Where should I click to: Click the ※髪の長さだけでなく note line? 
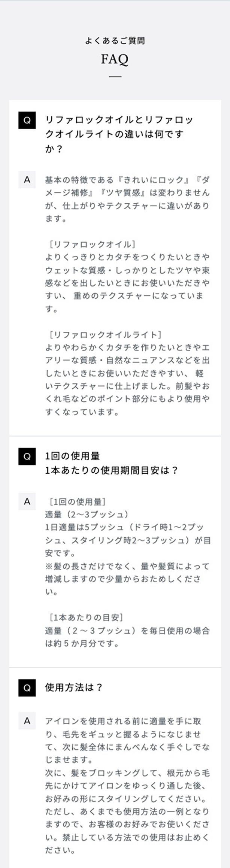click(x=127, y=566)
